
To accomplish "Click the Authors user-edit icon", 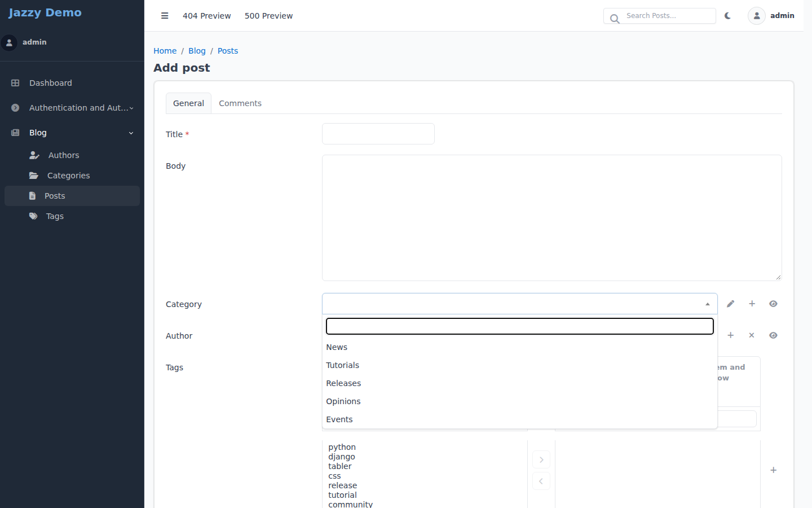I will 34,155.
